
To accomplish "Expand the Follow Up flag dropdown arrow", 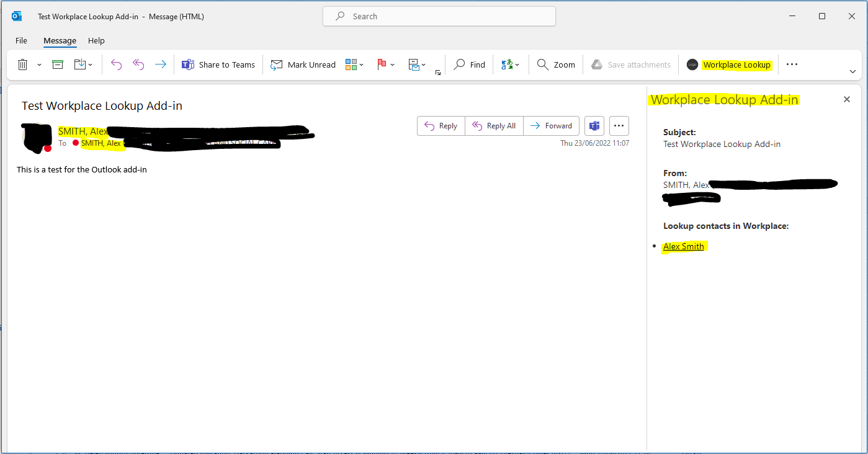I will pos(393,65).
